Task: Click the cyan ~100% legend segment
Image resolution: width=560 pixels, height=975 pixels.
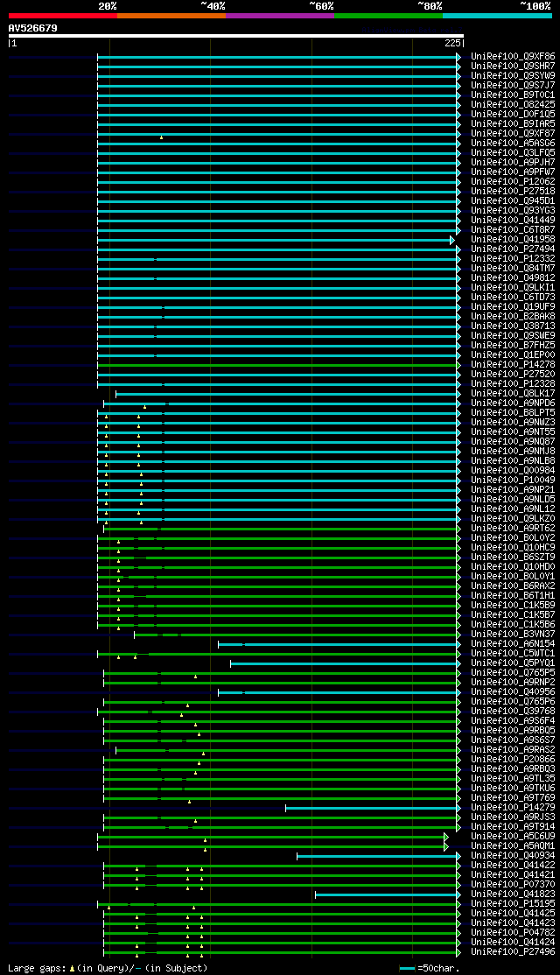Action: (497, 15)
